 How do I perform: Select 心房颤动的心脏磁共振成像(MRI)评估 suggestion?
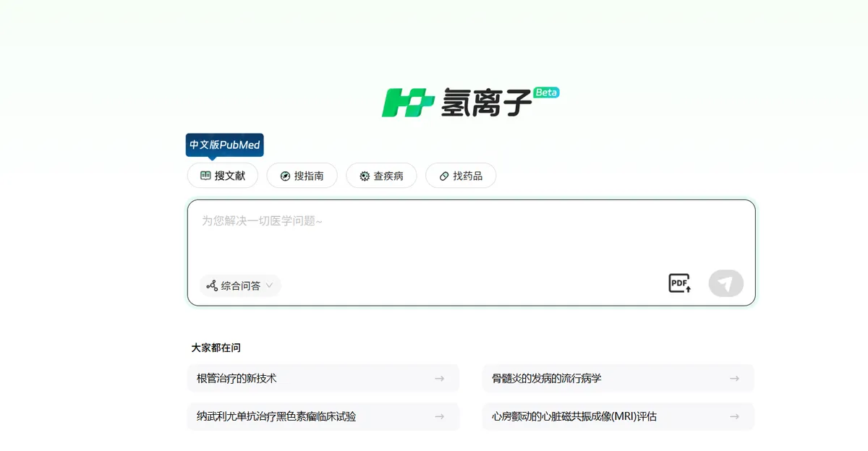point(574,416)
